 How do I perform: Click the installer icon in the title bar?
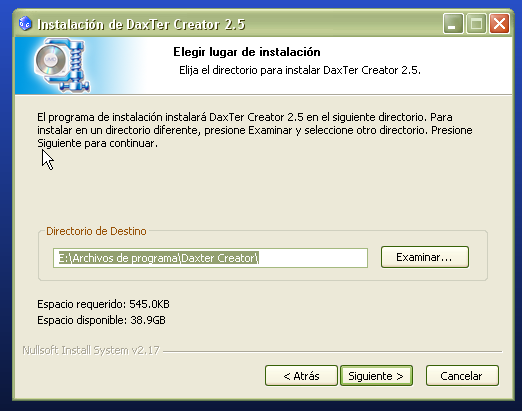click(25, 24)
